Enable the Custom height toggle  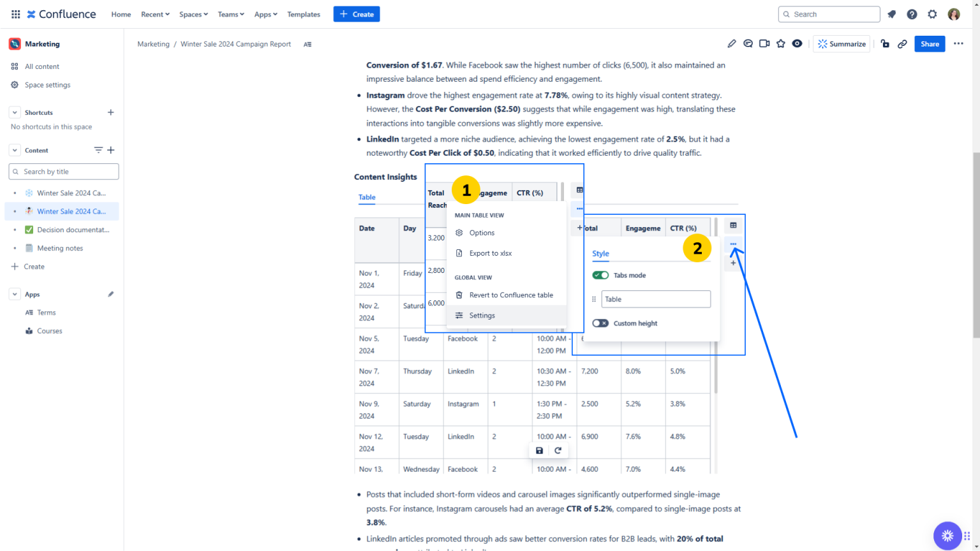(600, 323)
